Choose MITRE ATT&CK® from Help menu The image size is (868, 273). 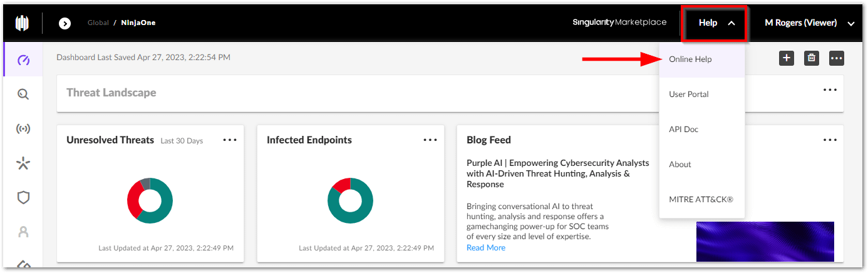(x=701, y=200)
